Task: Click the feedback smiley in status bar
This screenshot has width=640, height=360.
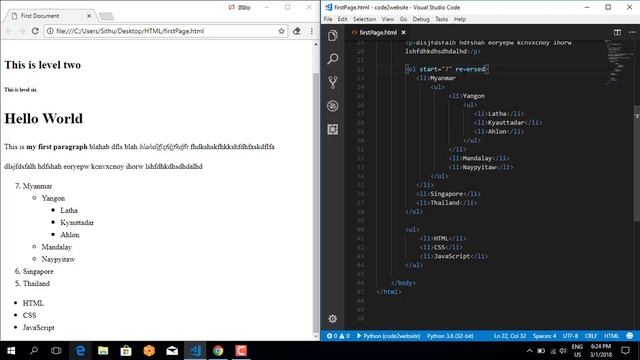Action: click(x=630, y=336)
